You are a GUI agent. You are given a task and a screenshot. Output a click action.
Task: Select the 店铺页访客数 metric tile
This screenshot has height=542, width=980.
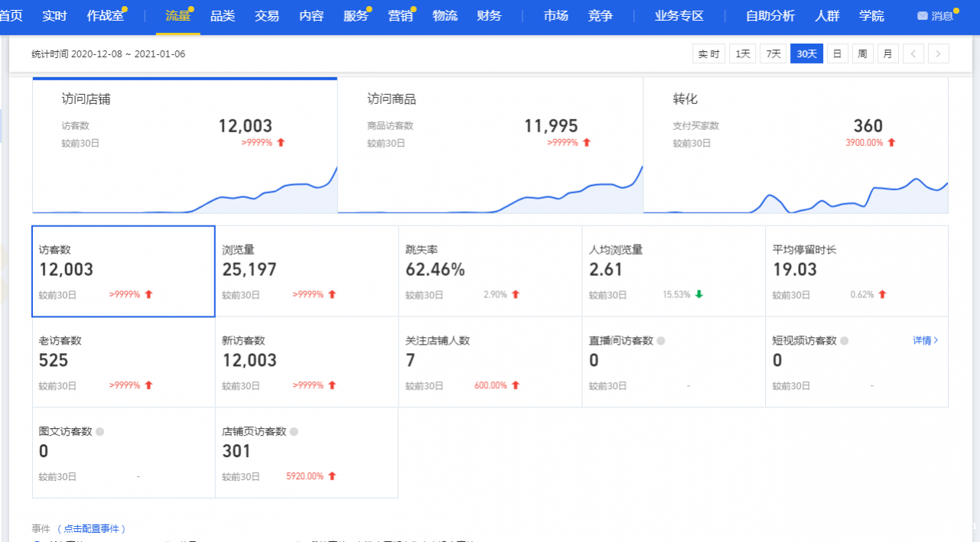point(307,453)
